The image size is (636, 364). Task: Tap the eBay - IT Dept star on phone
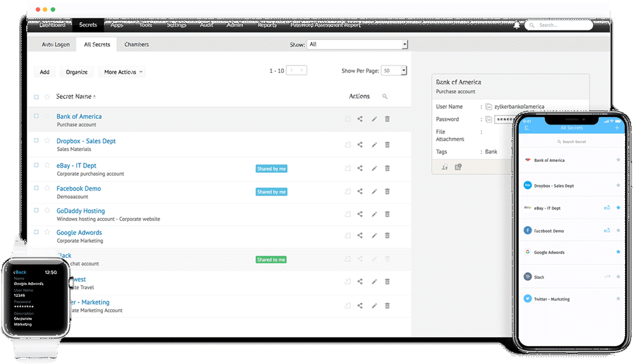tap(618, 208)
